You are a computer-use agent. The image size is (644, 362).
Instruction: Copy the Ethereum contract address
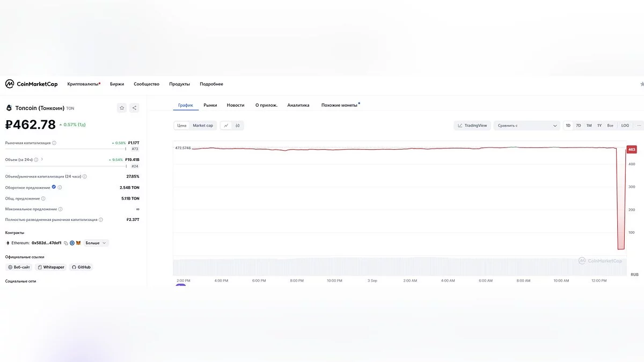65,243
